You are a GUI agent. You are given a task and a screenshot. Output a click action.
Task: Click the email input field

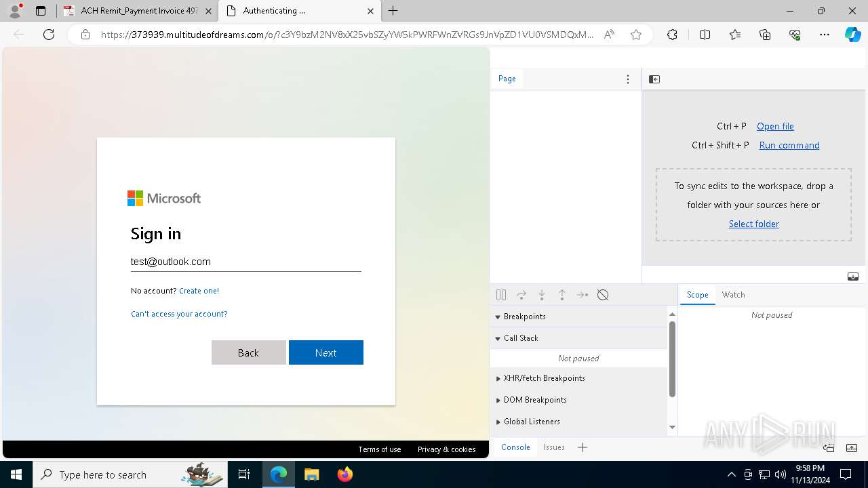(x=246, y=262)
